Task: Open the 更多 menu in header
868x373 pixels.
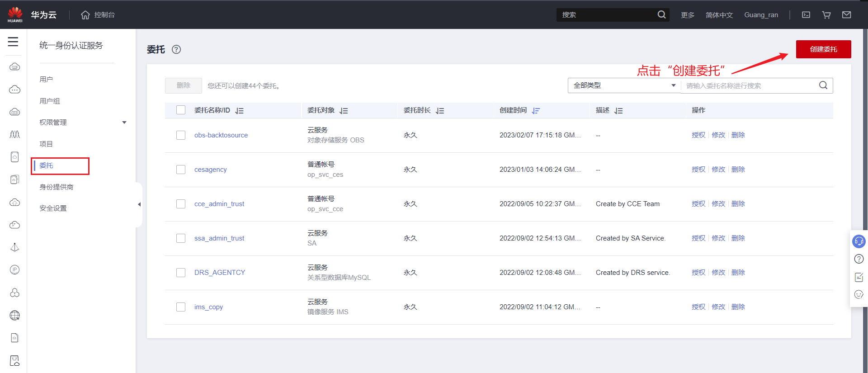Action: [688, 15]
